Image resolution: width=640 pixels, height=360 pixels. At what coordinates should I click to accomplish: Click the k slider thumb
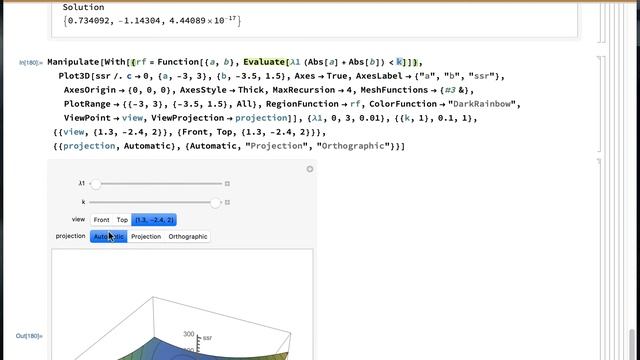[215, 202]
